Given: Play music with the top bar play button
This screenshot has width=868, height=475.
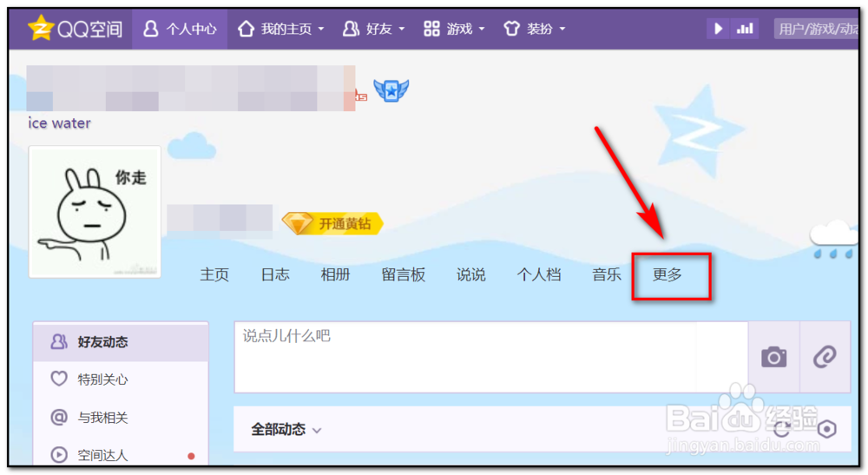Looking at the screenshot, I should click(x=718, y=29).
